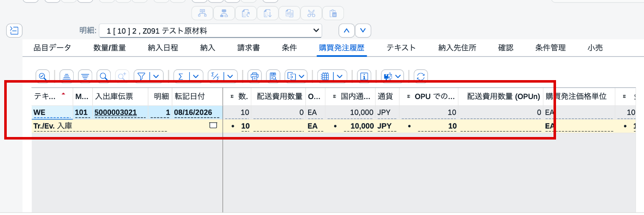Go to the 条件 tab
The image size is (644, 215).
(289, 48)
